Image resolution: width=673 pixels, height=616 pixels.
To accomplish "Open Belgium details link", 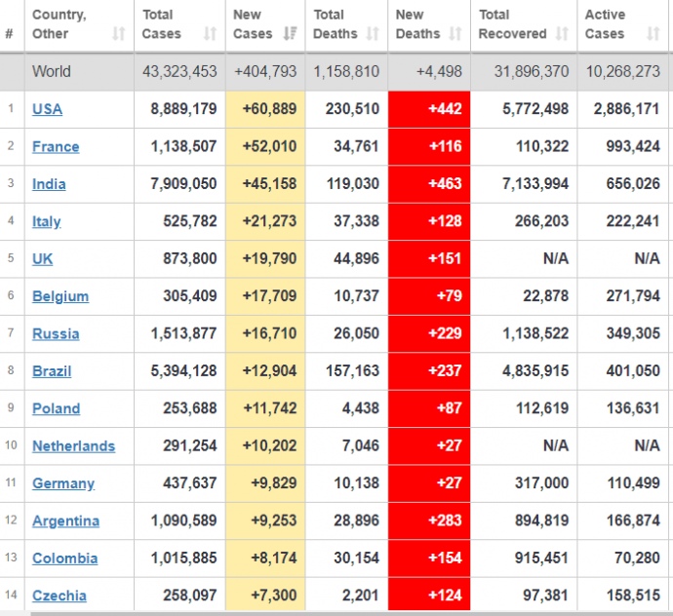I will [60, 296].
